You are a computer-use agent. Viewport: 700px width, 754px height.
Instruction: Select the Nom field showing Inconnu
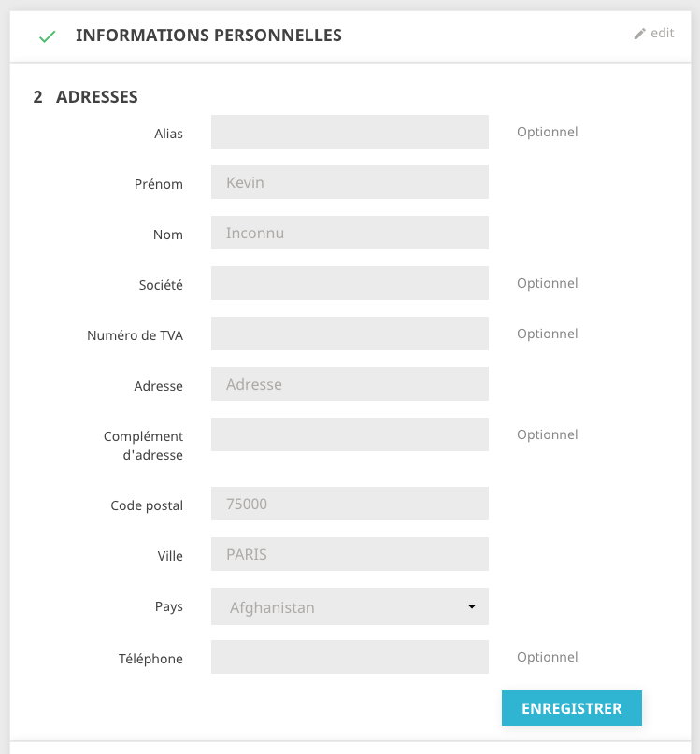pyautogui.click(x=350, y=233)
